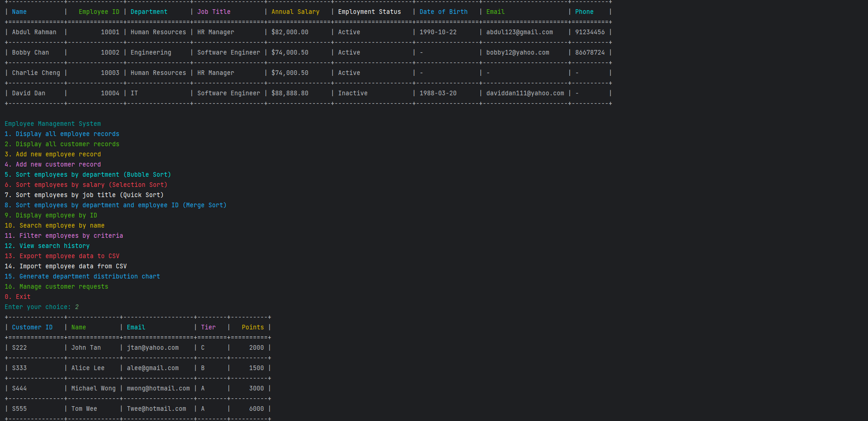Click the '0. Exit' option line
Viewport: 868px width, 421px height.
pos(18,297)
